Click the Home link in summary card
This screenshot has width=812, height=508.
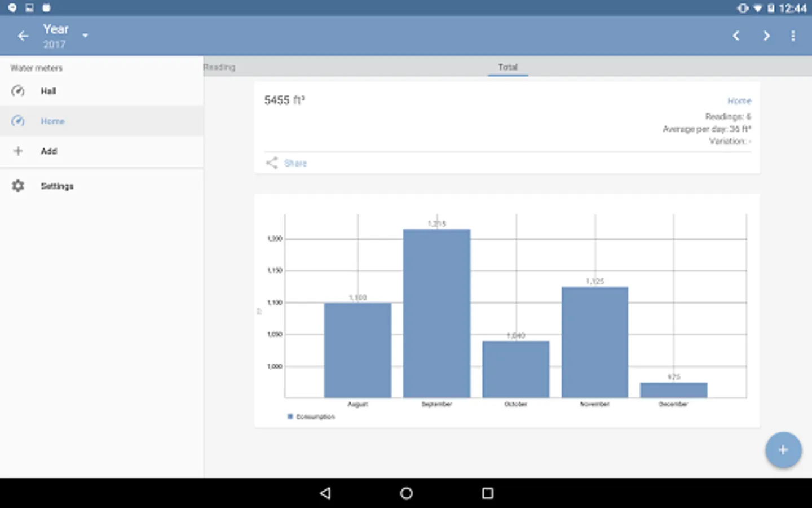point(739,100)
